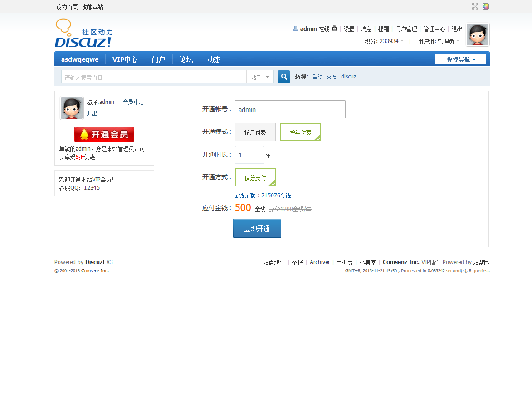Click 收藏本站 link
Screen dimensions: 532x397
point(92,7)
